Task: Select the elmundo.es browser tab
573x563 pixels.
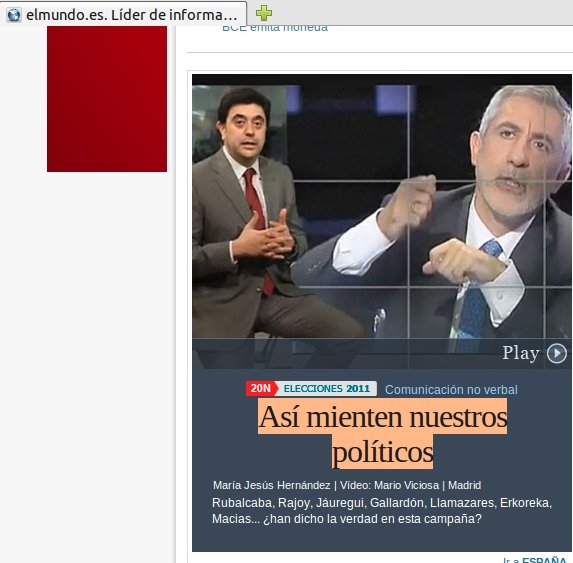Action: click(123, 14)
